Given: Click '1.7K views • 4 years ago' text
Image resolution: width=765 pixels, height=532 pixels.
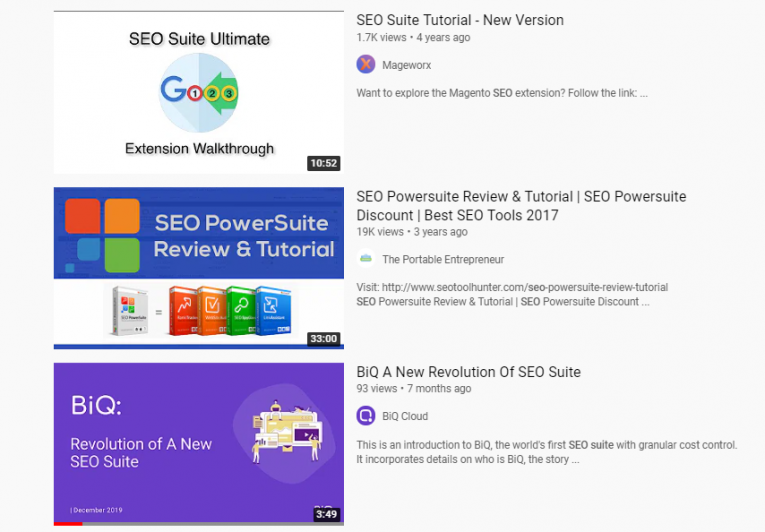Looking at the screenshot, I should [x=413, y=38].
